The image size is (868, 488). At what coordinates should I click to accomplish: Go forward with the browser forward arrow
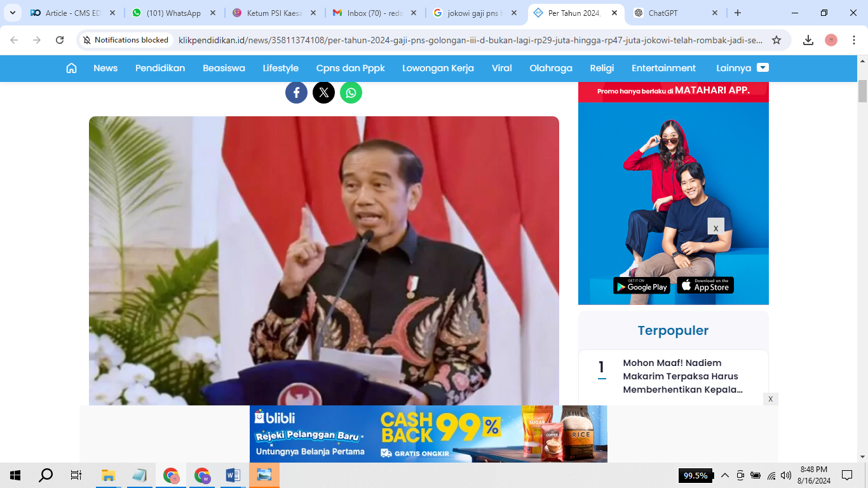click(37, 40)
